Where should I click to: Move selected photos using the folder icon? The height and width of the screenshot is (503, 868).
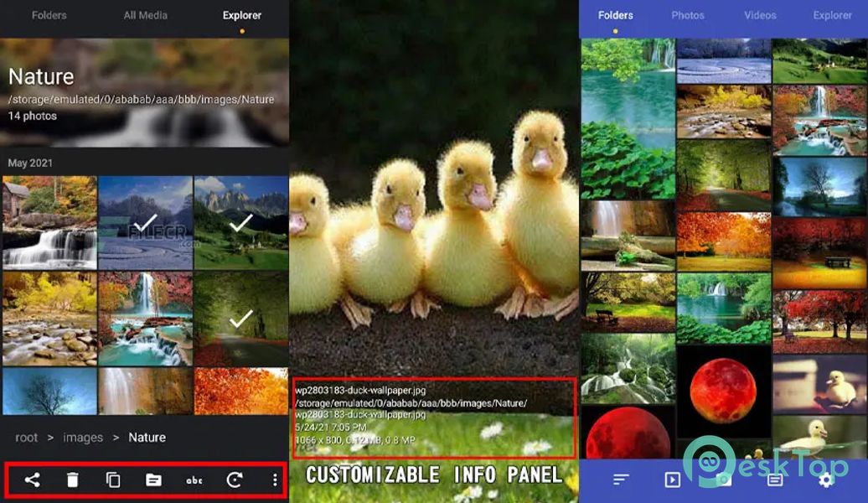coord(153,480)
